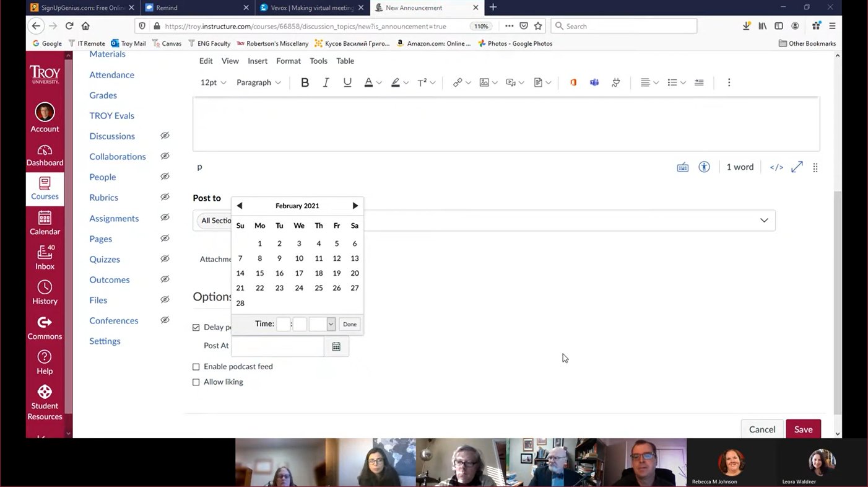The image size is (868, 487).
Task: Open the link options dropdown arrow
Action: tap(468, 83)
